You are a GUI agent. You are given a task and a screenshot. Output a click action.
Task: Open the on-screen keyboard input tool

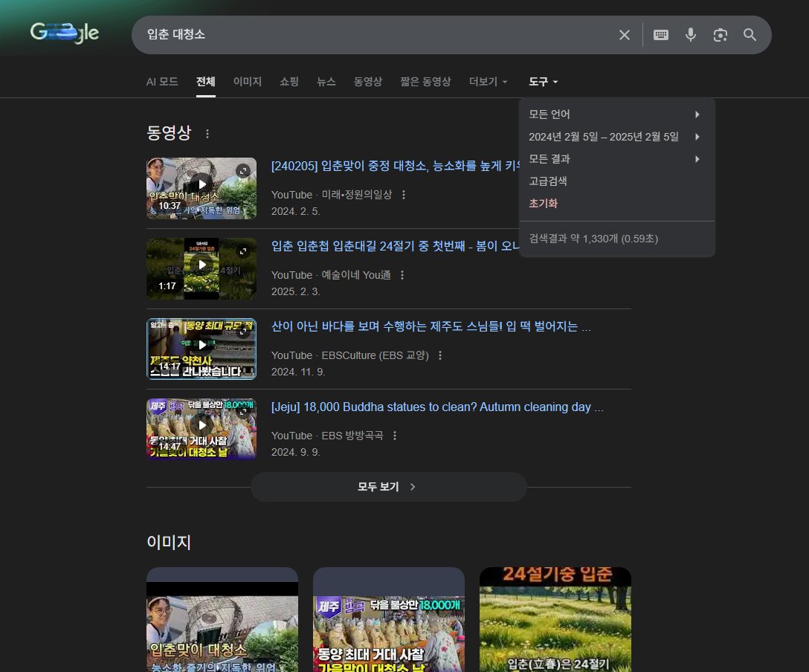pos(660,35)
